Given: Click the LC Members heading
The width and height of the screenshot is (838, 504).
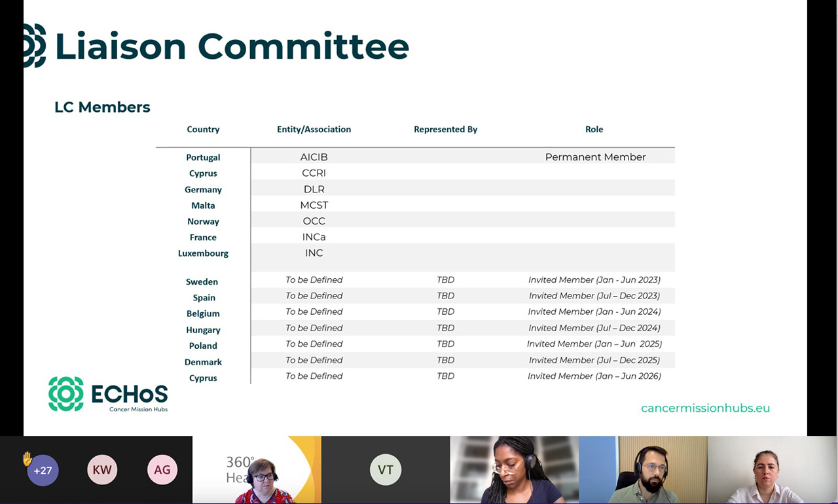Looking at the screenshot, I should [x=102, y=107].
